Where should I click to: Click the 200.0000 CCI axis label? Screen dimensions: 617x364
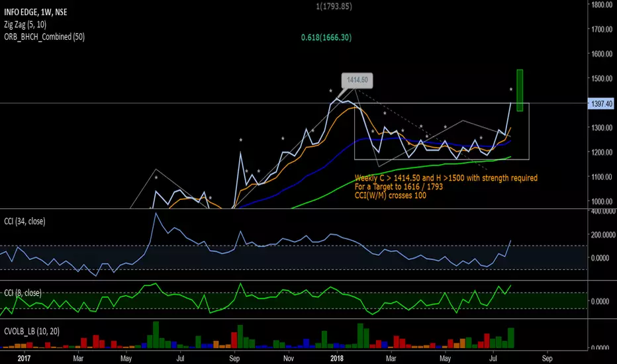[x=603, y=234]
